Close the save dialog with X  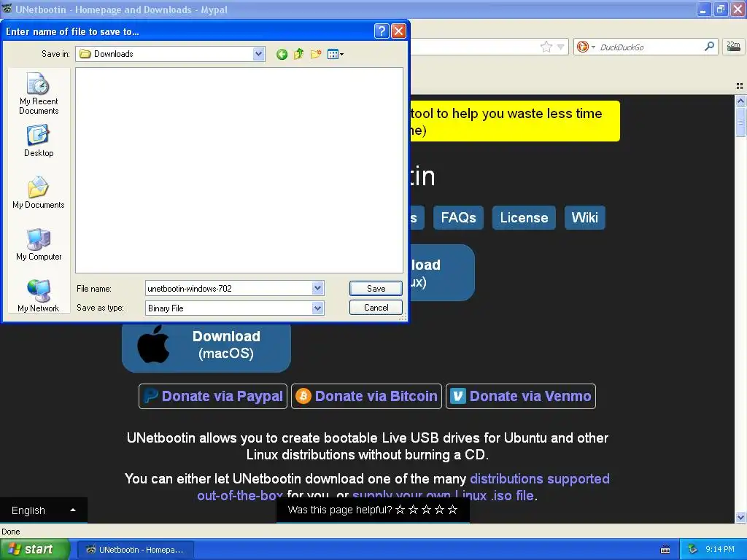point(398,31)
